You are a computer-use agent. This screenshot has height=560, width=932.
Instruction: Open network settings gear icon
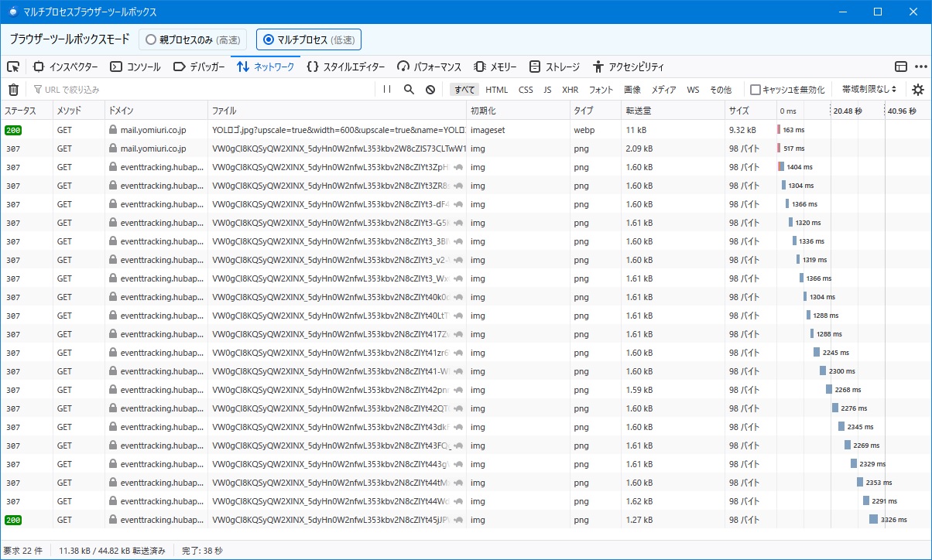[x=918, y=90]
